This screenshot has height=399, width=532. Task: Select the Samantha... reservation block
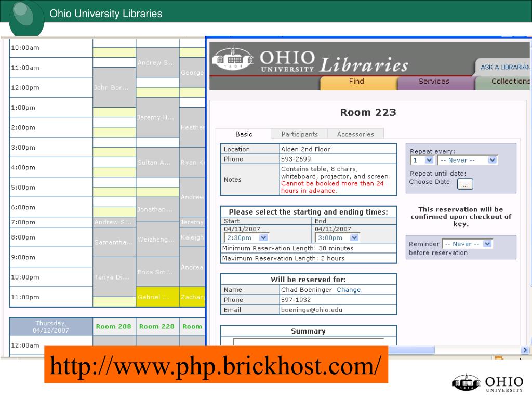pos(114,242)
